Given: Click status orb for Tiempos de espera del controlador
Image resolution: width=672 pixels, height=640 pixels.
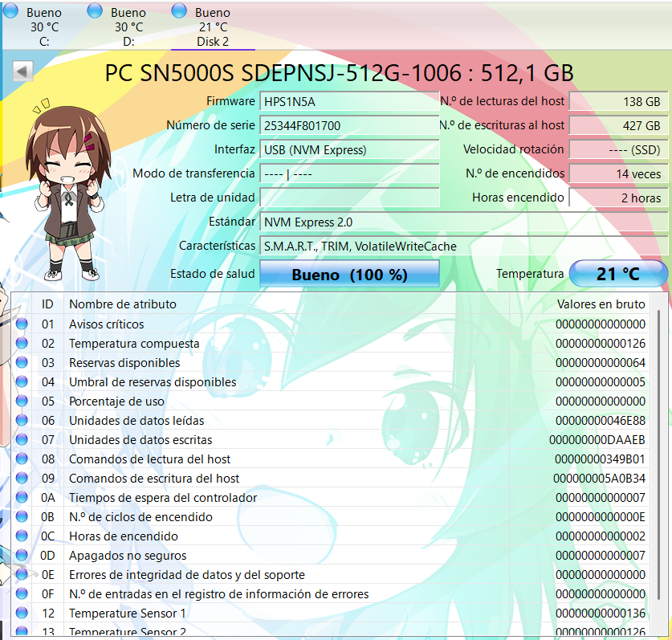Looking at the screenshot, I should (x=22, y=497).
